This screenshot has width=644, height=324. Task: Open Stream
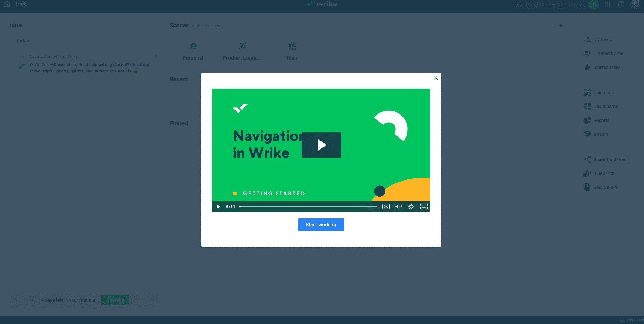pos(596,134)
